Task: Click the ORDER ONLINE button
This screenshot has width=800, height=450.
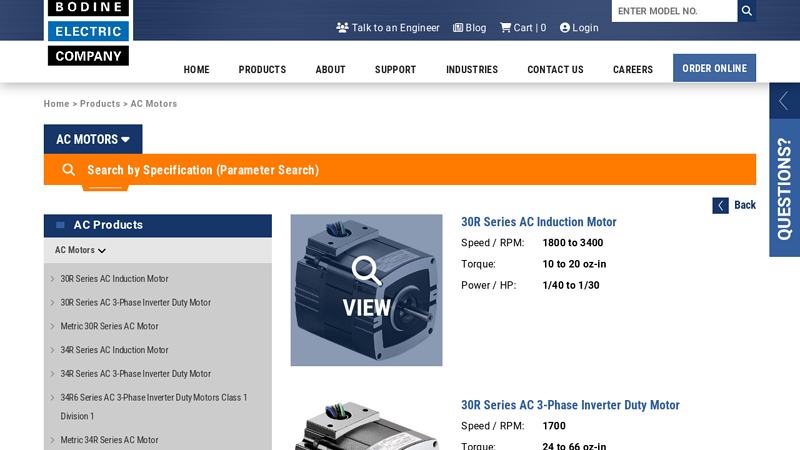Action: point(714,68)
